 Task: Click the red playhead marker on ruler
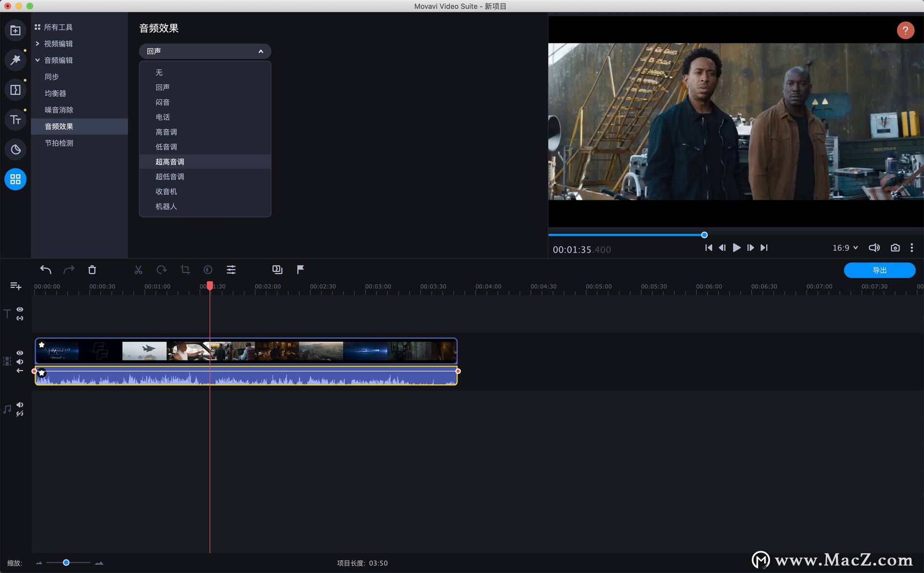[x=210, y=286]
